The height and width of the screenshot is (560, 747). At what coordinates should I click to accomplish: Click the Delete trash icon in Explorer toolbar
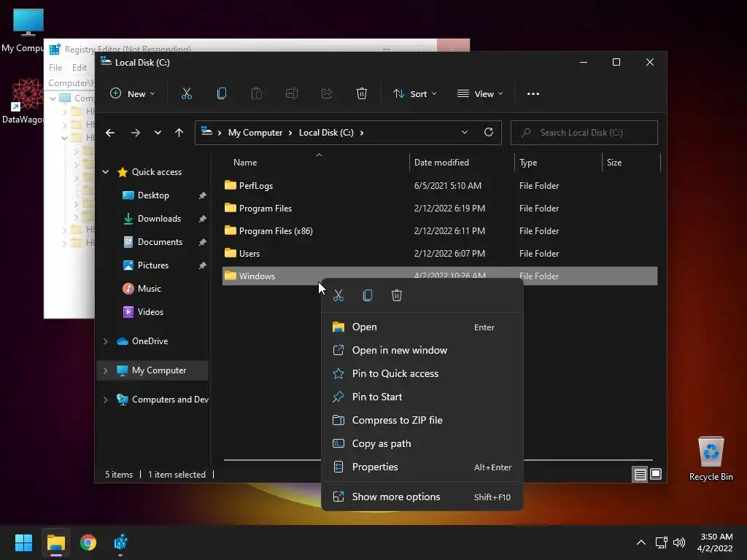tap(362, 94)
